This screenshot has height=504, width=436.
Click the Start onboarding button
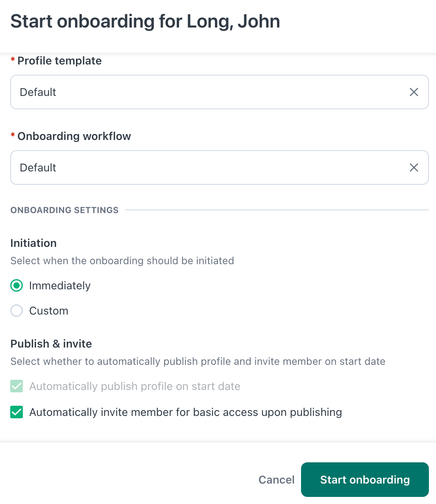point(364,480)
